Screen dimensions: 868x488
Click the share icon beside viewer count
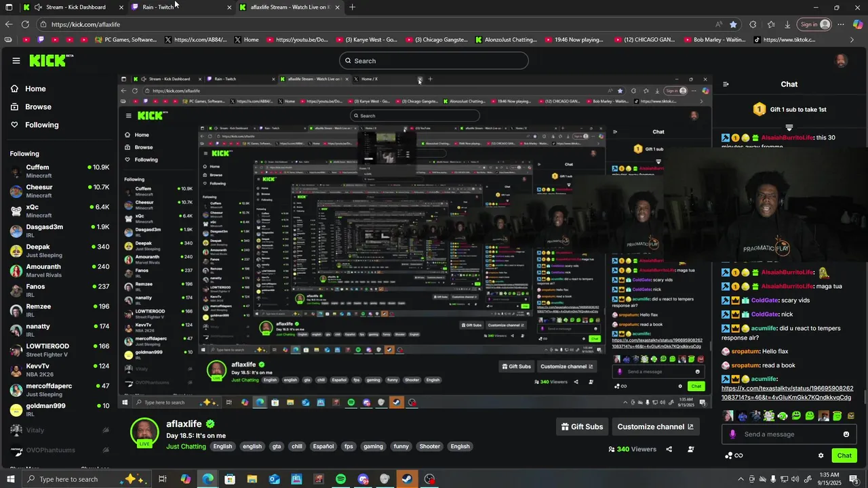(x=669, y=449)
